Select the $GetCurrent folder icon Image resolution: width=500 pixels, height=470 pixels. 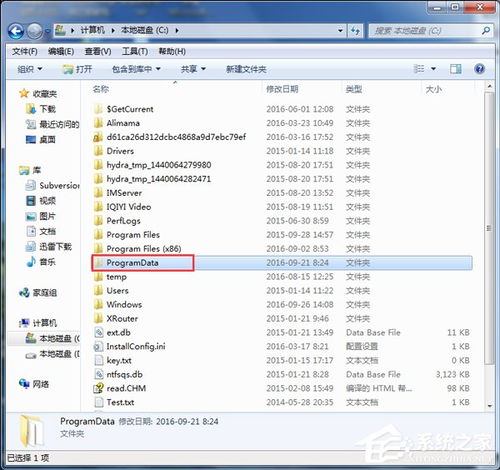[x=98, y=109]
